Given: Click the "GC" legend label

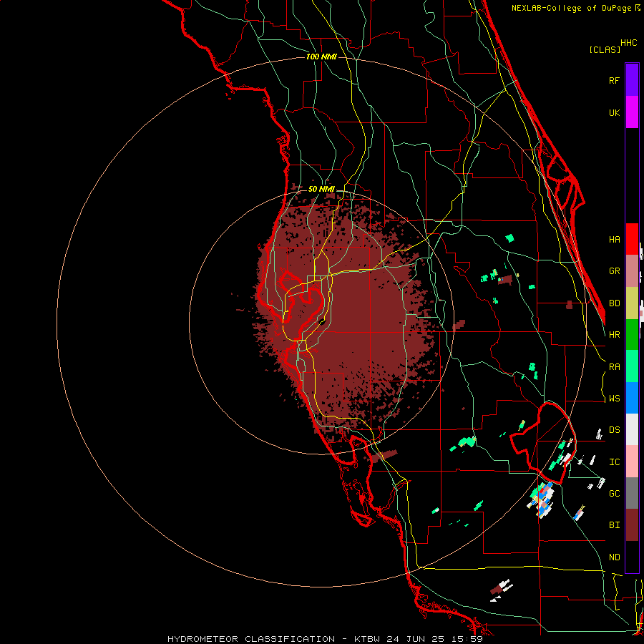Looking at the screenshot, I should click(x=614, y=494).
